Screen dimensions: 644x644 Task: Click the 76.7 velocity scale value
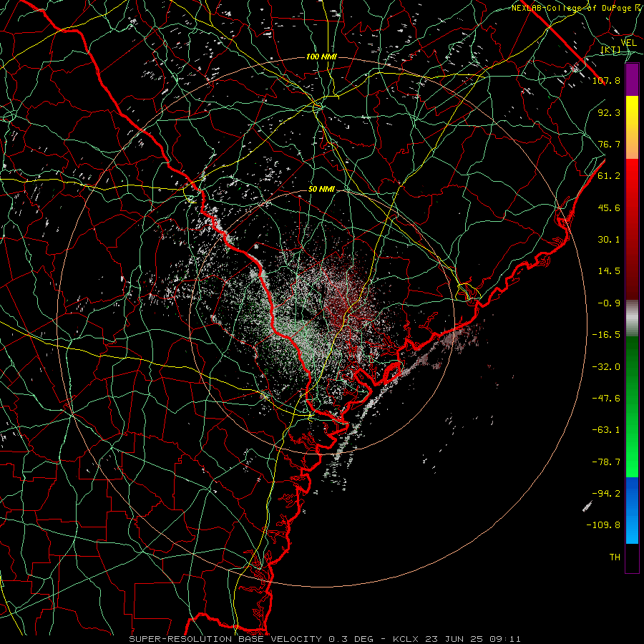click(x=609, y=144)
